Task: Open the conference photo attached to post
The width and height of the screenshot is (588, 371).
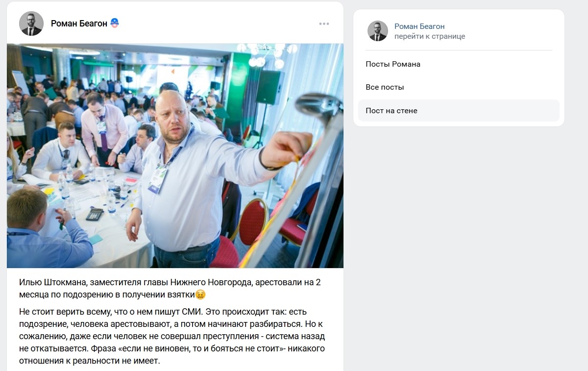Action: [175, 156]
